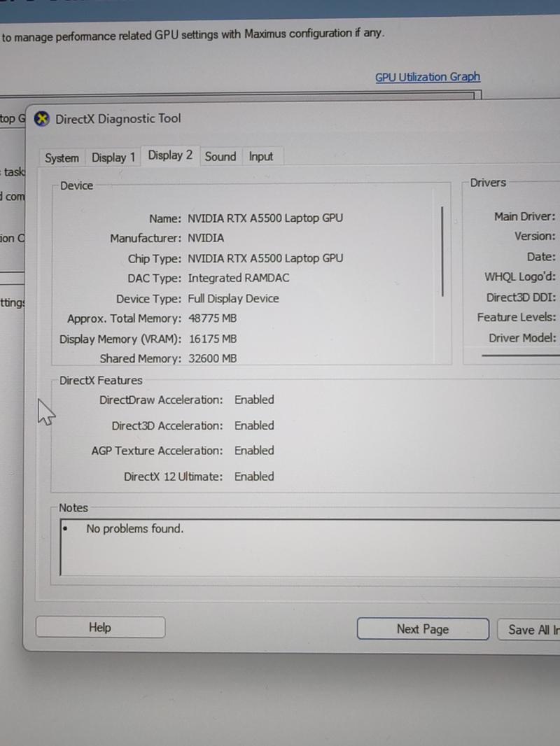Click the '48775 MB' total memory value
Screen dimensions: 560x746
pos(212,318)
